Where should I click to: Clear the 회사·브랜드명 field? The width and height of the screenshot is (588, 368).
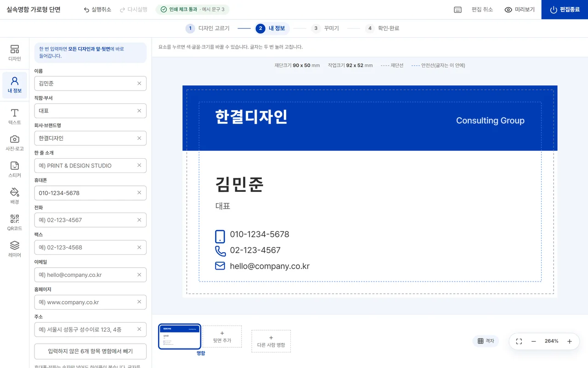coord(139,138)
